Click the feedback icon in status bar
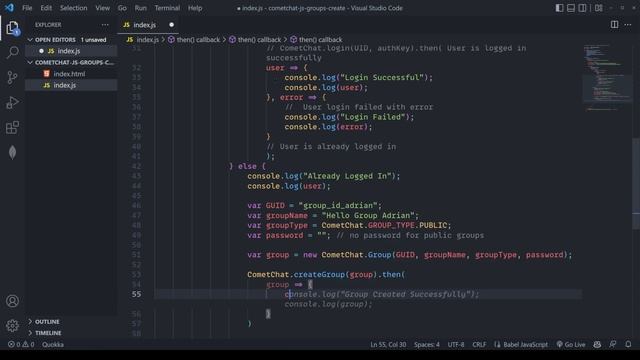 pos(613,344)
